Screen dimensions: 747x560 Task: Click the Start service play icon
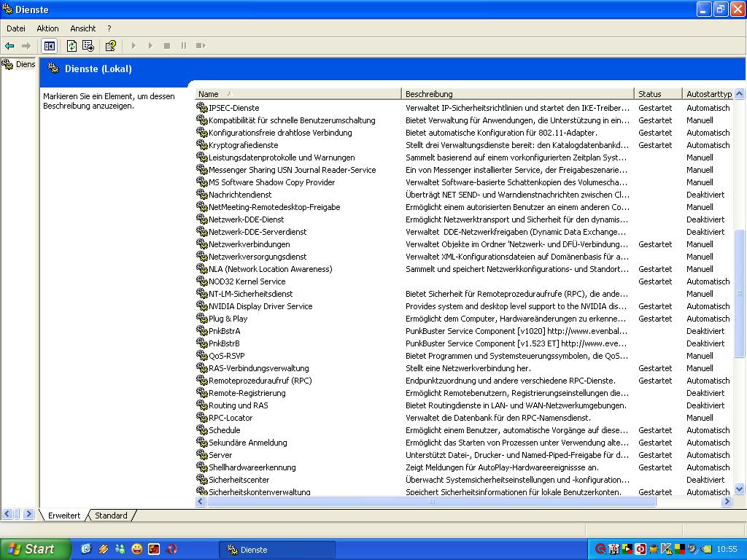(x=133, y=46)
